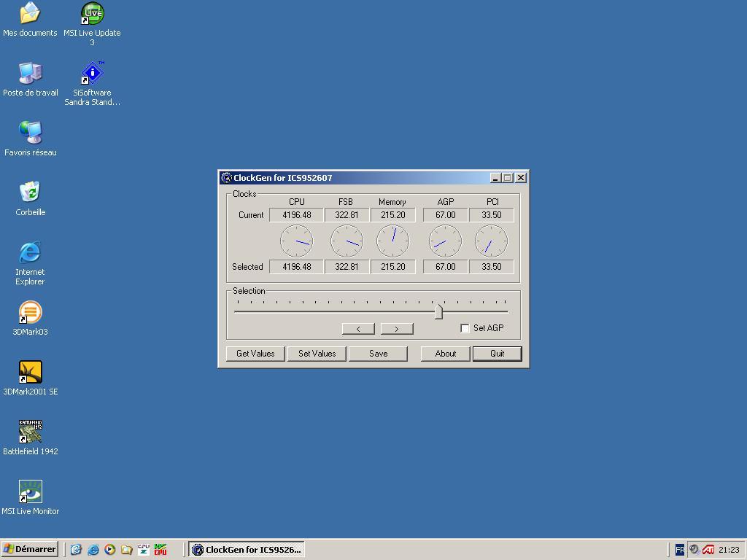Click the Get Values button
Screen dimensions: 747x560
(255, 354)
